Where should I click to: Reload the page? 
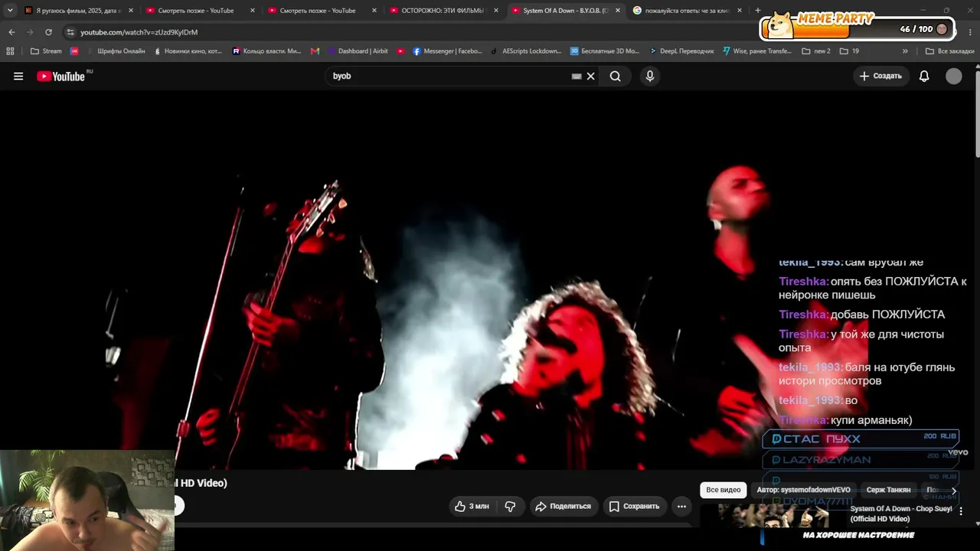coord(48,32)
